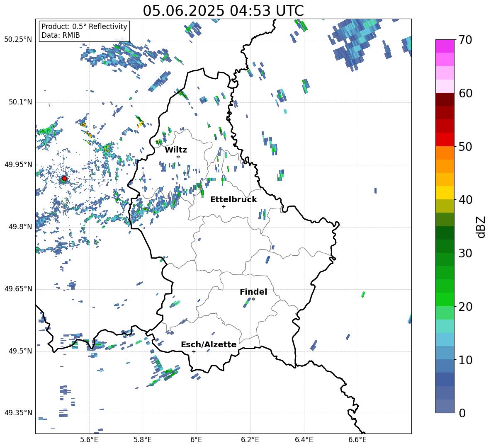The width and height of the screenshot is (491, 448).
Task: Click the 5.8°E longitude label
Action: tap(143, 440)
